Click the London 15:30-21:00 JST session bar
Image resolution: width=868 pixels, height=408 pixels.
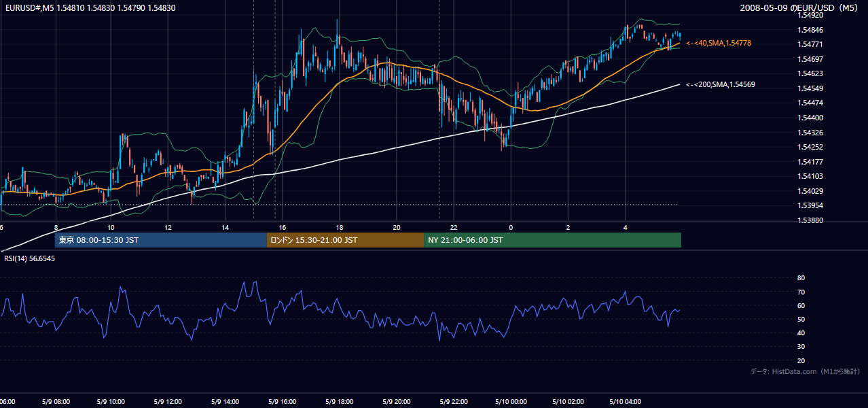345,240
